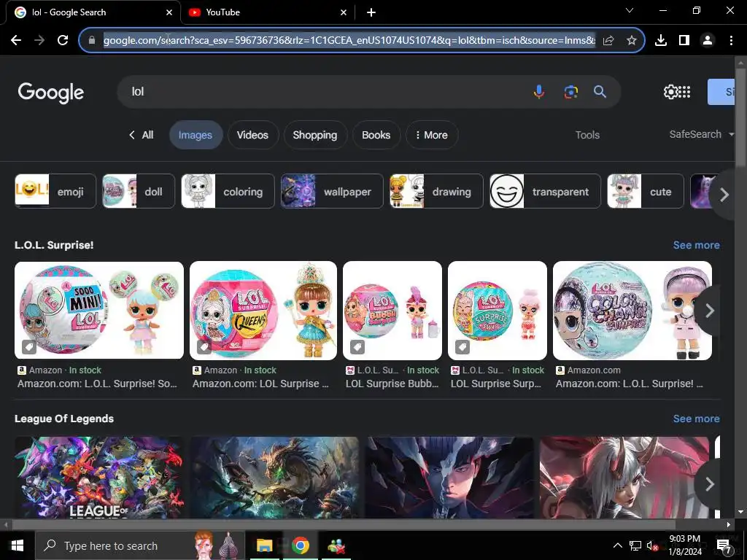Toggle Chrome side panel
The image size is (747, 560).
click(684, 41)
